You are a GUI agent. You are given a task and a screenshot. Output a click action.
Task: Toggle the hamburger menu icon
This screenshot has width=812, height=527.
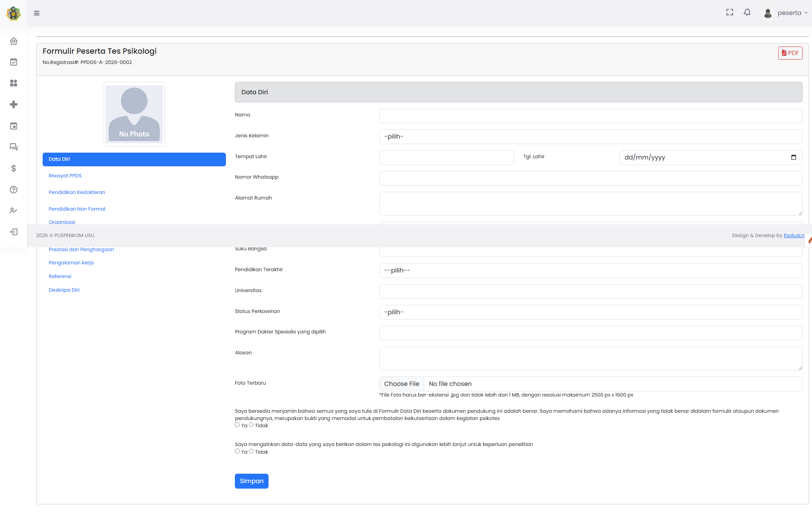37,13
